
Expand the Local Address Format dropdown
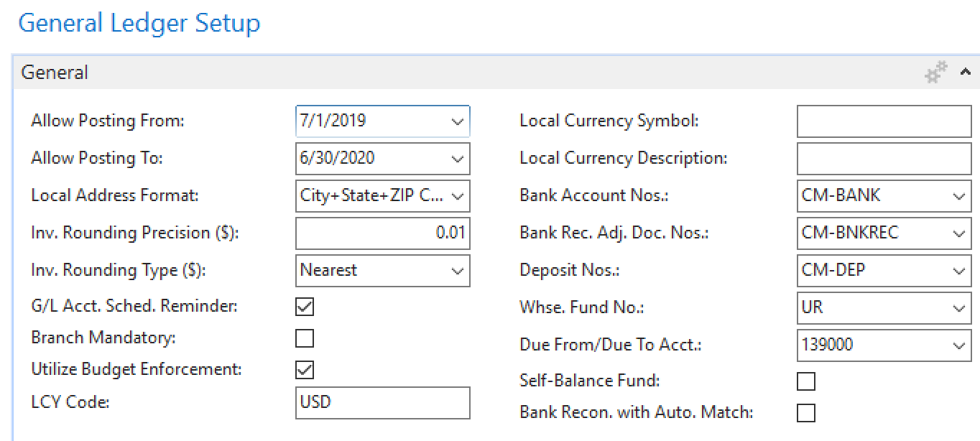click(x=457, y=196)
